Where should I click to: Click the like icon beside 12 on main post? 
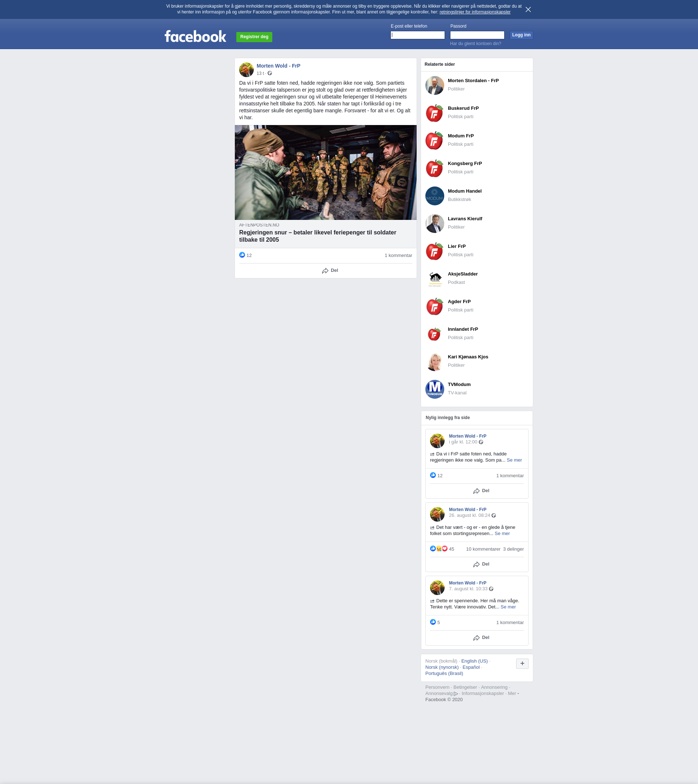click(x=242, y=255)
